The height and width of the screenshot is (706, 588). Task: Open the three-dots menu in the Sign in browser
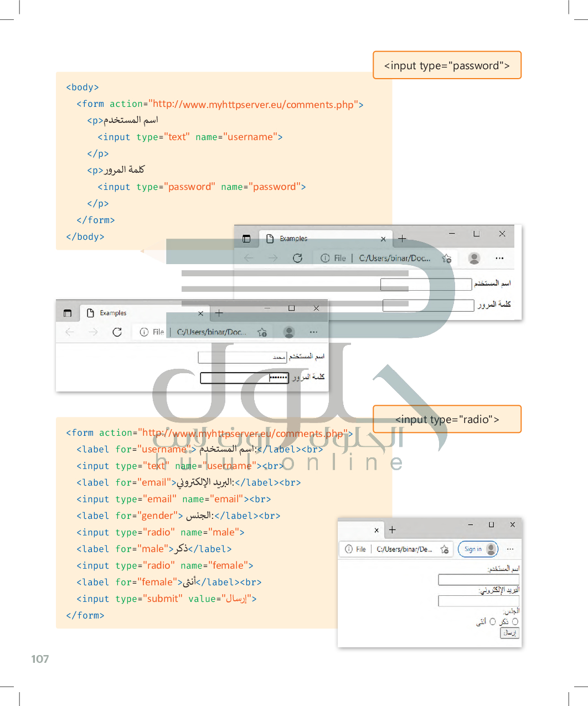pos(510,549)
